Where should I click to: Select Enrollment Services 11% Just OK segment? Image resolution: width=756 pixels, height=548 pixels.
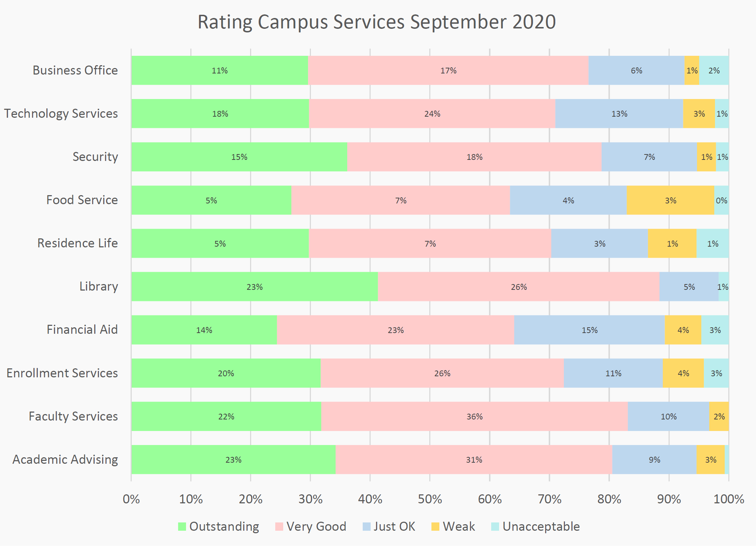point(613,373)
